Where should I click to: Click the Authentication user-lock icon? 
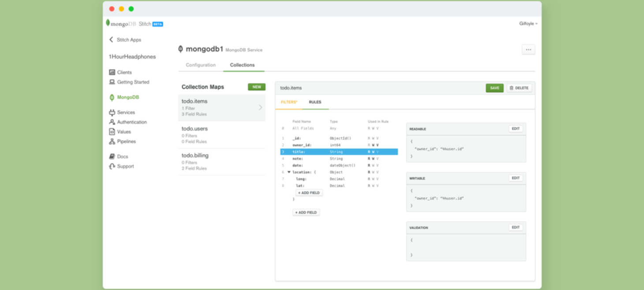pos(112,122)
